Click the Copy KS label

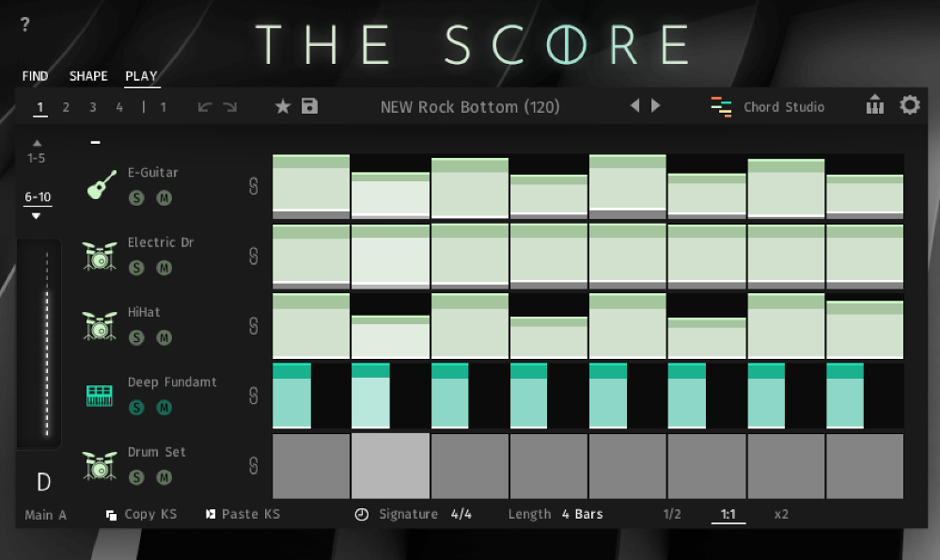click(x=150, y=515)
